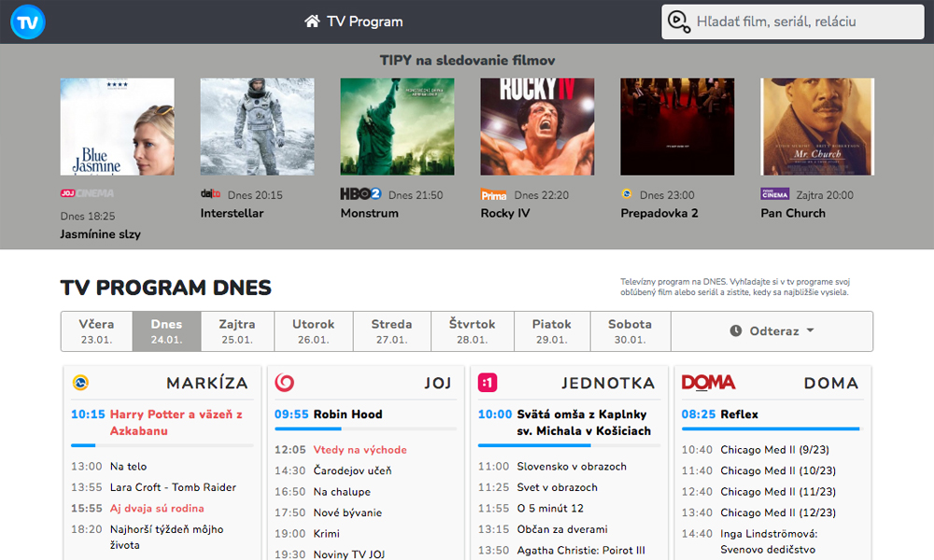This screenshot has height=560, width=934.
Task: Click the HBO2 logo under Monstrum
Action: (361, 195)
